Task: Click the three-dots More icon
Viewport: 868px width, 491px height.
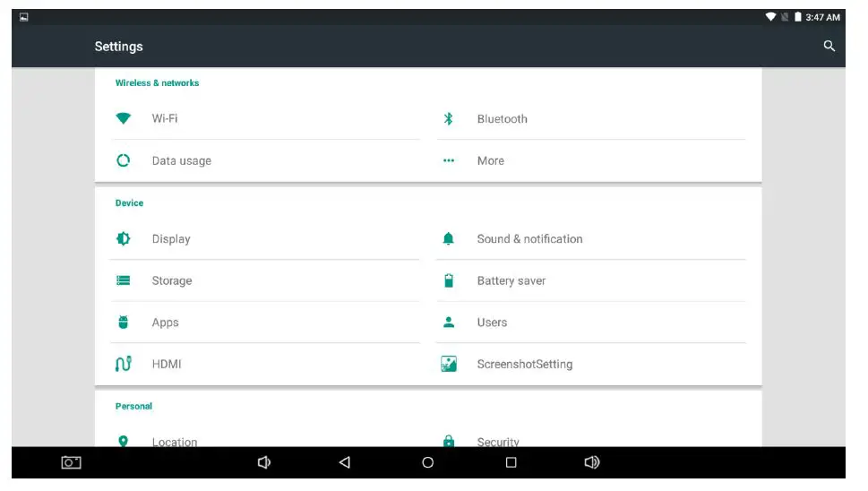Action: point(449,160)
